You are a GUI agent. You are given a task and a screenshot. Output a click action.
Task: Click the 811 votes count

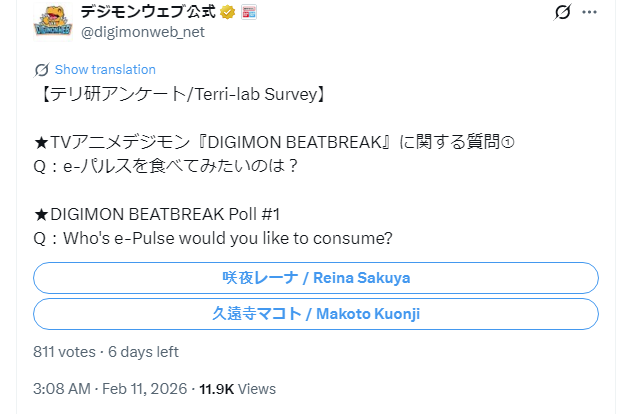64,351
